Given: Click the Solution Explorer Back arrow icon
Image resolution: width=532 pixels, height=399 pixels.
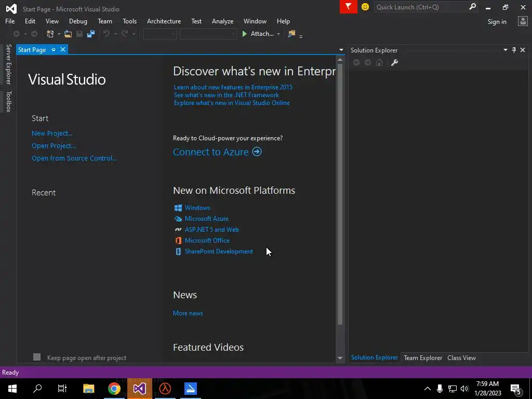Looking at the screenshot, I should point(356,62).
